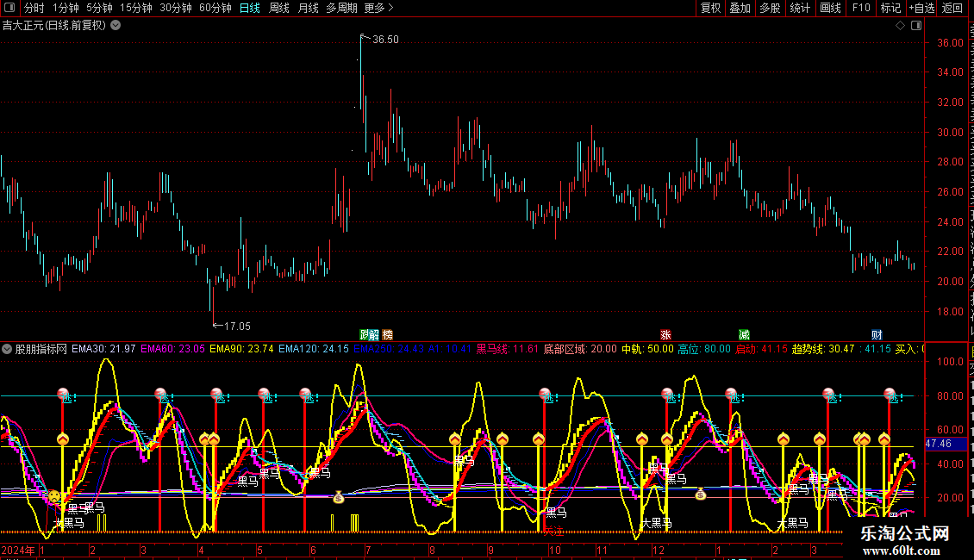Click month 12 on the time axis

(x=659, y=550)
